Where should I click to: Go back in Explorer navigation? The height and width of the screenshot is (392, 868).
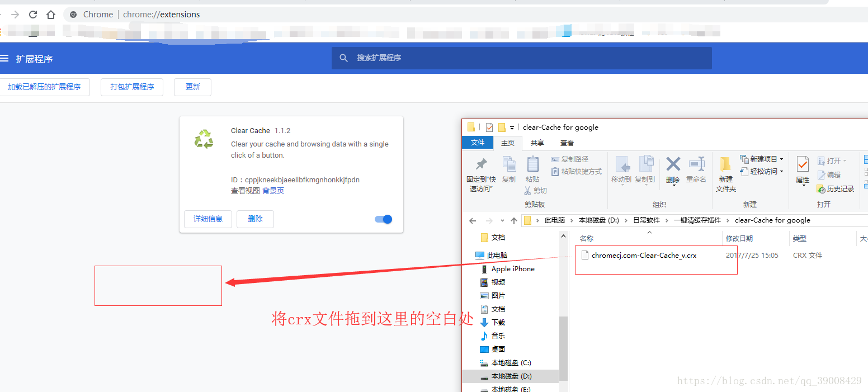point(473,220)
